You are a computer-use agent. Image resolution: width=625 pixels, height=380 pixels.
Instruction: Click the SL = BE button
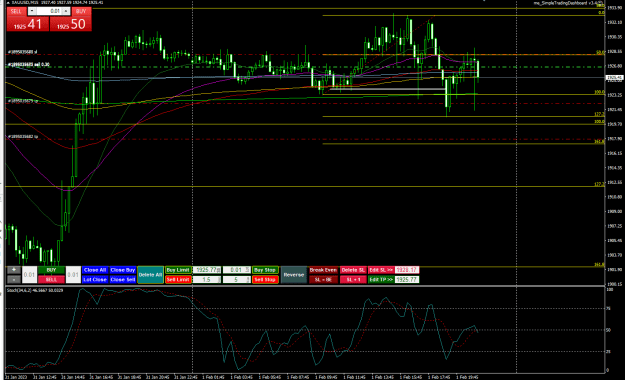click(323, 280)
